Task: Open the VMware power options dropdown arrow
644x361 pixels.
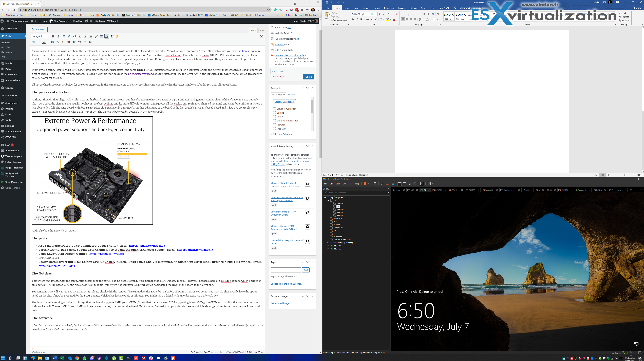Action: point(369,184)
